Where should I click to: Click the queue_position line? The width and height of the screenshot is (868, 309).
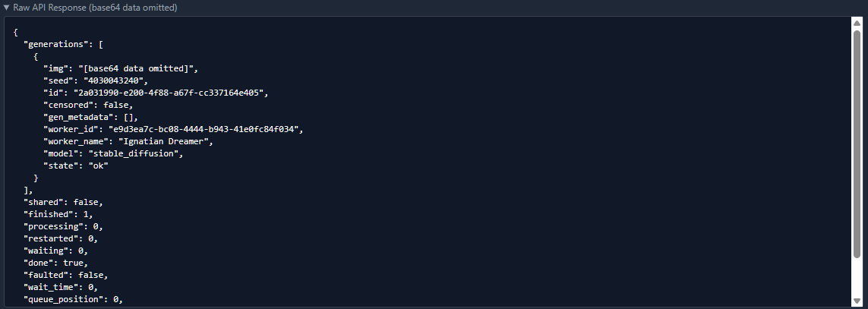(x=74, y=299)
